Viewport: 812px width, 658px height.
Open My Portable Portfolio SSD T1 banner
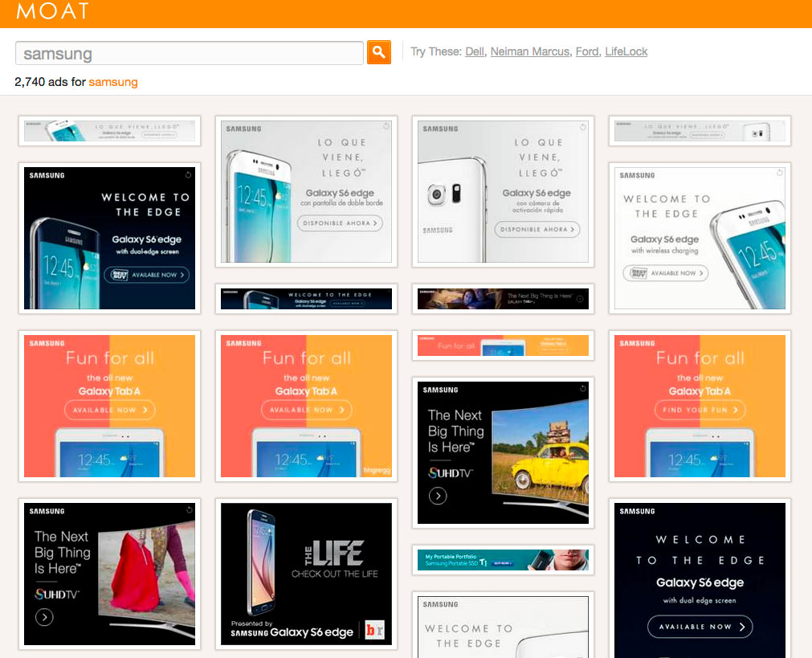pyautogui.click(x=504, y=560)
